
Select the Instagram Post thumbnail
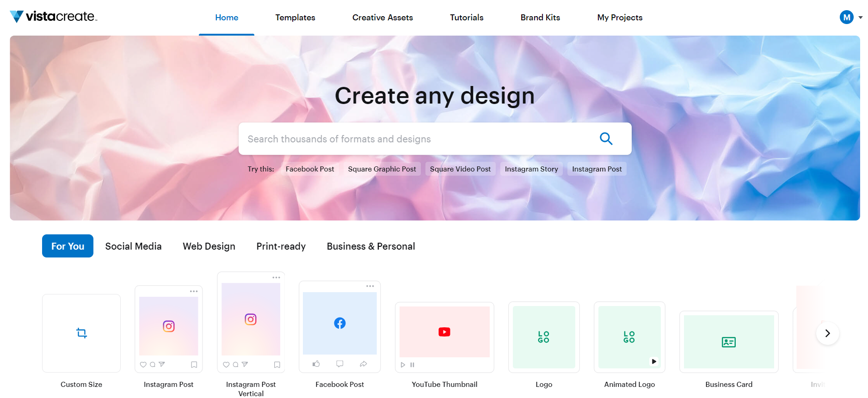168,329
